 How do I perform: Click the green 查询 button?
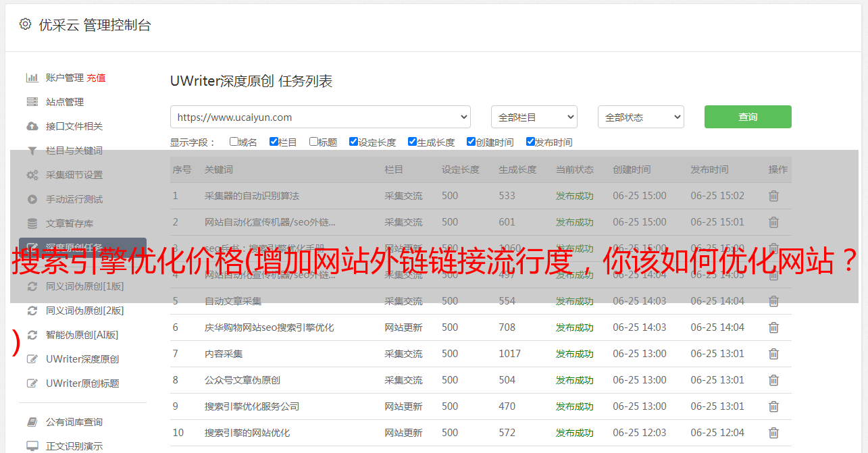pos(748,117)
